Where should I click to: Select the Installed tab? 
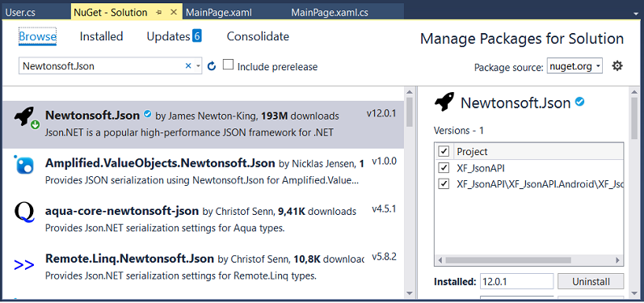[x=102, y=36]
